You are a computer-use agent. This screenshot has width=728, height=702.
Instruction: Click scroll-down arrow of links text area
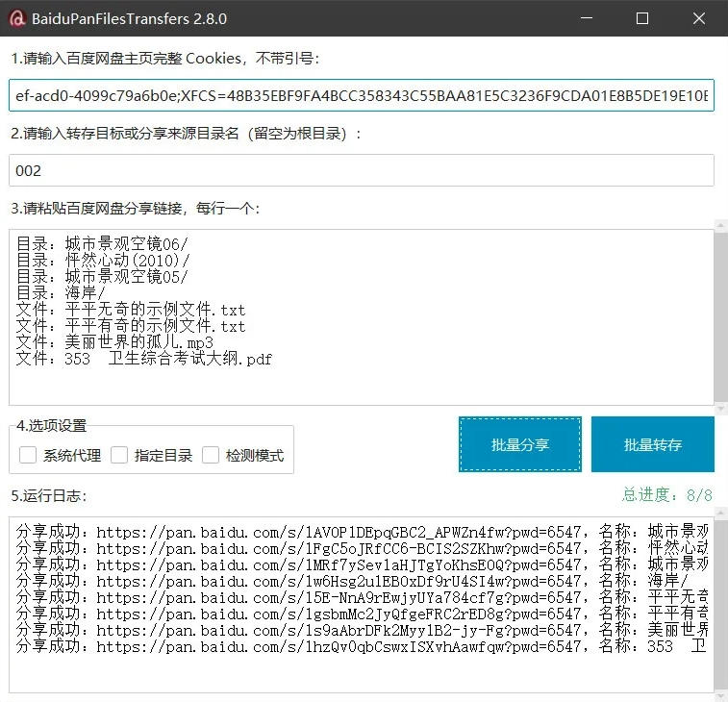point(721,409)
